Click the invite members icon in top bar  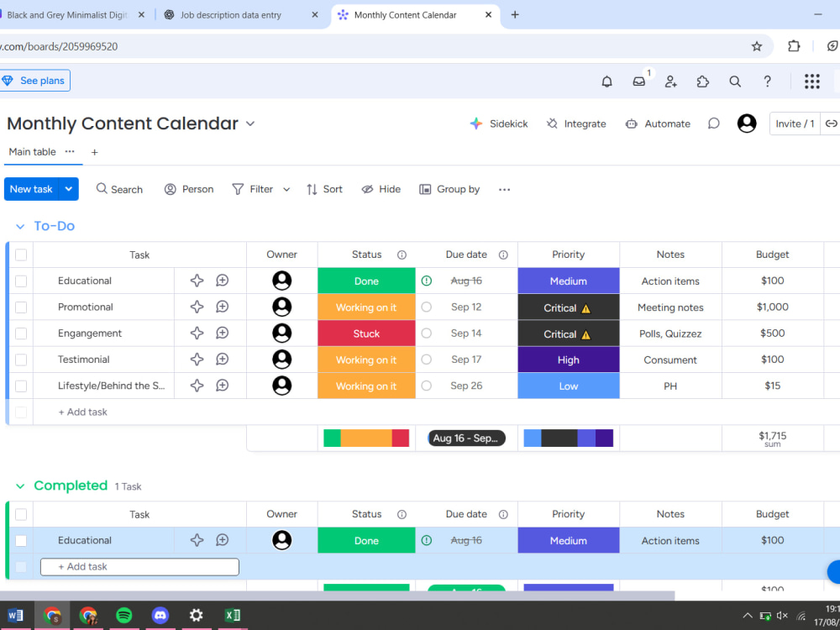(x=670, y=81)
